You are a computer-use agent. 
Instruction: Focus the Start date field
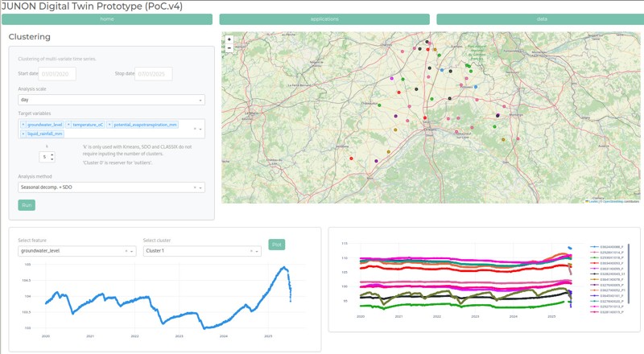(x=57, y=74)
